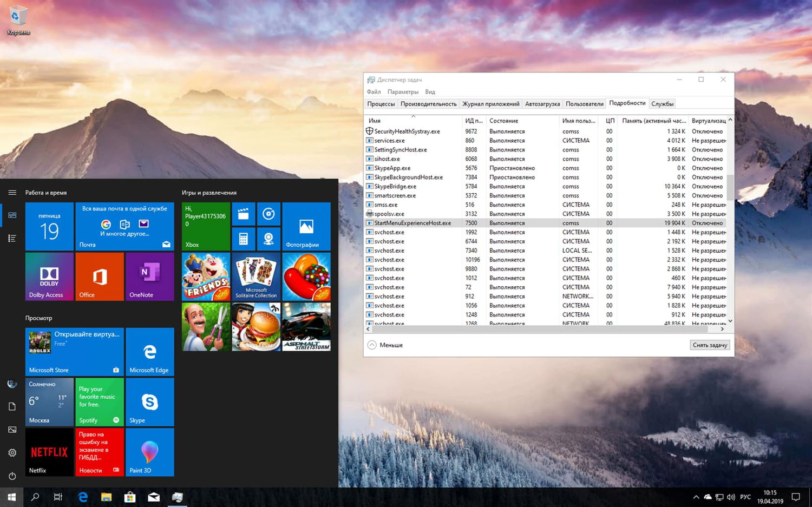Switch to the all apps list view
The image size is (812, 507).
12,238
